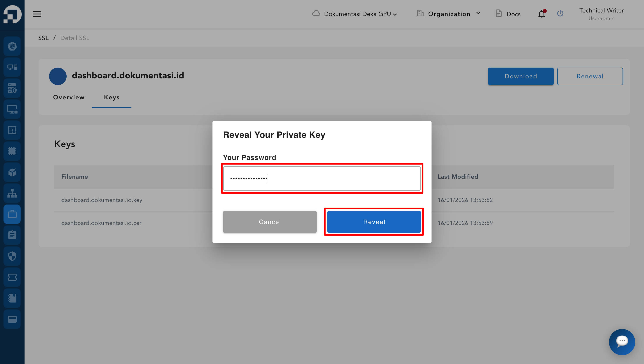The width and height of the screenshot is (644, 364).
Task: Go to SSL breadcrumb link
Action: click(x=43, y=38)
